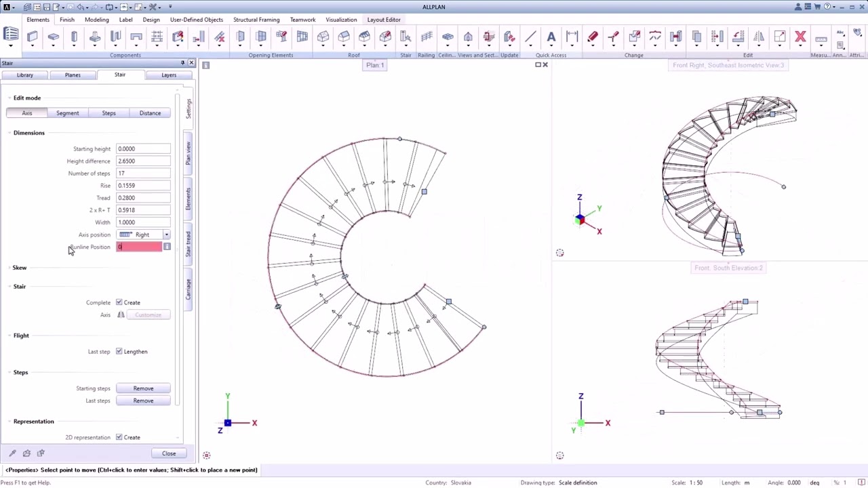This screenshot has height=488, width=868.
Task: Switch to the Layers palette tab
Action: pyautogui.click(x=169, y=75)
